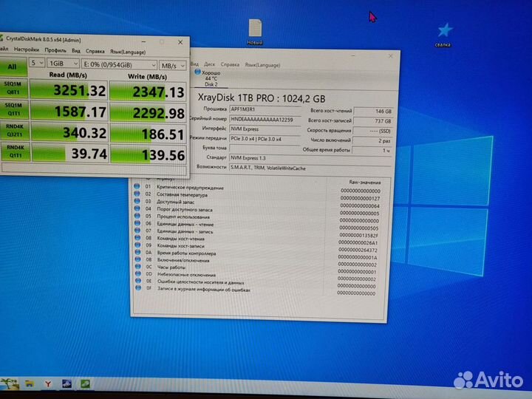Click status circle of 04 Порог доступного запаса
Screen dimensions: 532x399
click(x=137, y=208)
